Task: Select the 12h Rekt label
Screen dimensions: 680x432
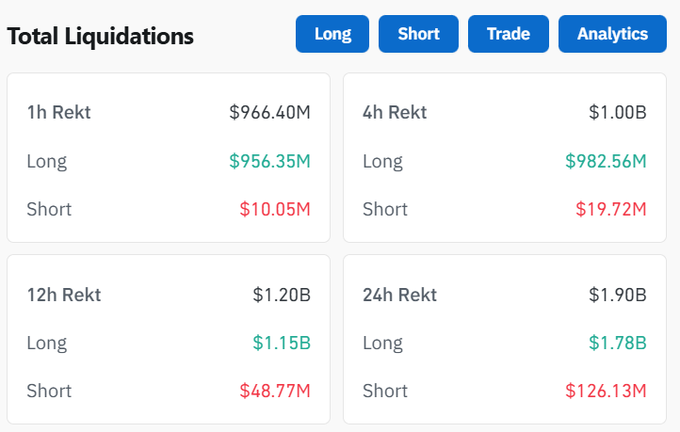Action: pyautogui.click(x=64, y=295)
